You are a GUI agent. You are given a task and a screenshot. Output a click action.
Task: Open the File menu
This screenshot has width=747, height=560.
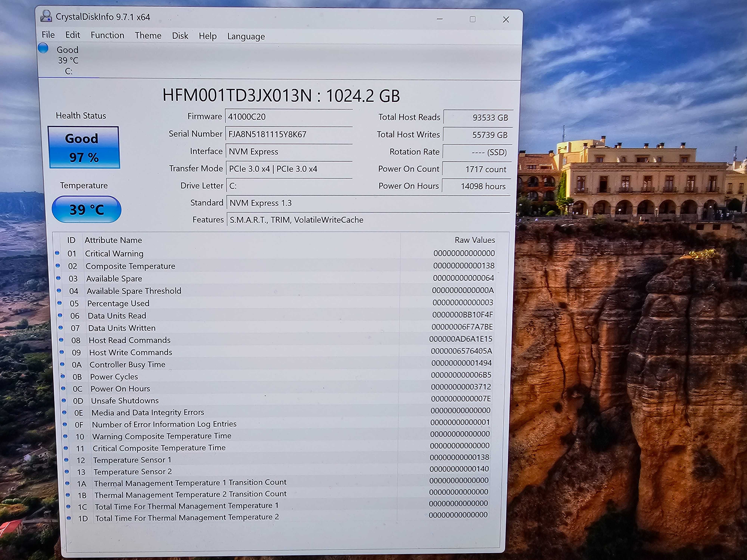pos(48,35)
